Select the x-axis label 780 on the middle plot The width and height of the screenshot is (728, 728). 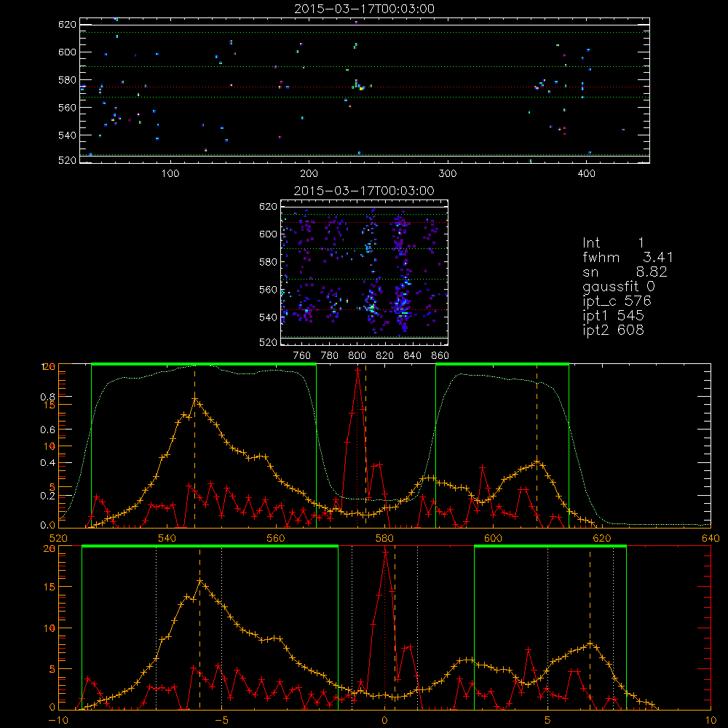tap(330, 356)
